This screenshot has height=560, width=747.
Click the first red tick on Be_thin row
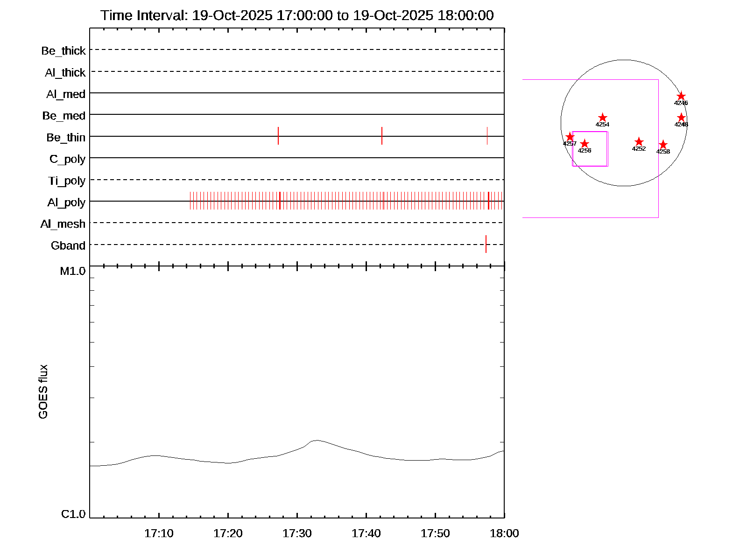(278, 136)
